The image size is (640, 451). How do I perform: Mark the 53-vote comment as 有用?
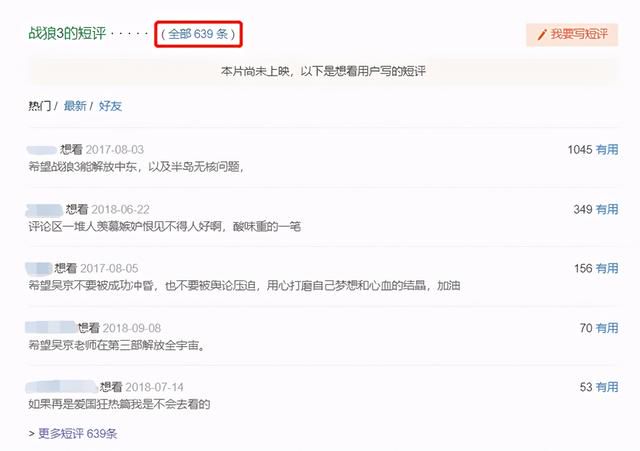pos(607,387)
